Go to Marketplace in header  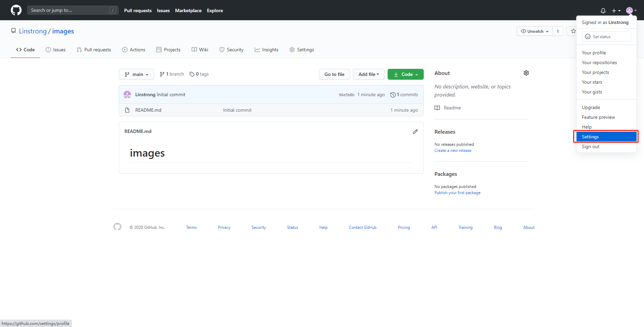coord(188,10)
